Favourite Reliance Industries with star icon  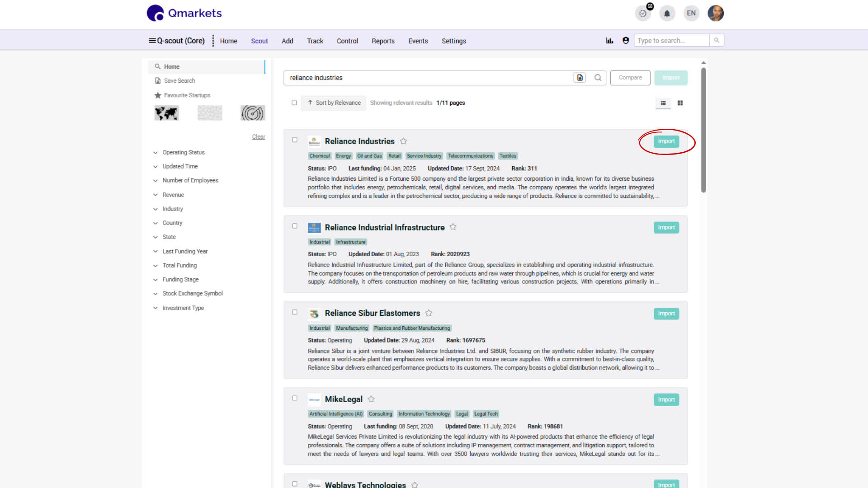point(403,141)
